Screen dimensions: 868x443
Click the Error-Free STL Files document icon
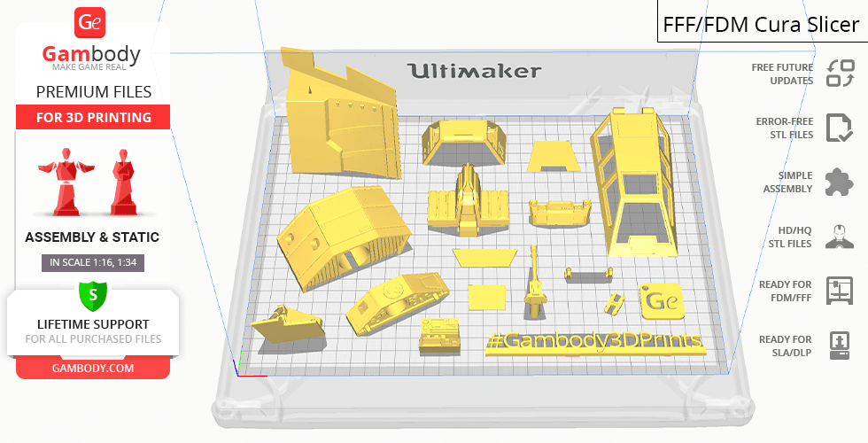[x=839, y=128]
